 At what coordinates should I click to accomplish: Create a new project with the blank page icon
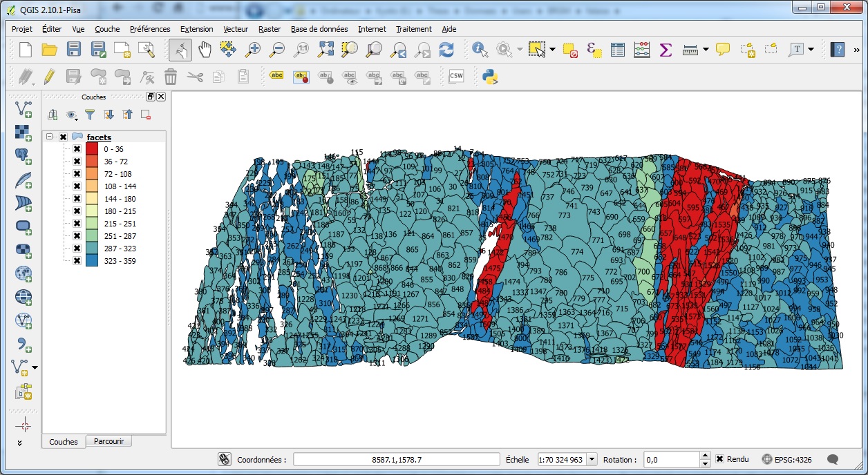pyautogui.click(x=26, y=49)
